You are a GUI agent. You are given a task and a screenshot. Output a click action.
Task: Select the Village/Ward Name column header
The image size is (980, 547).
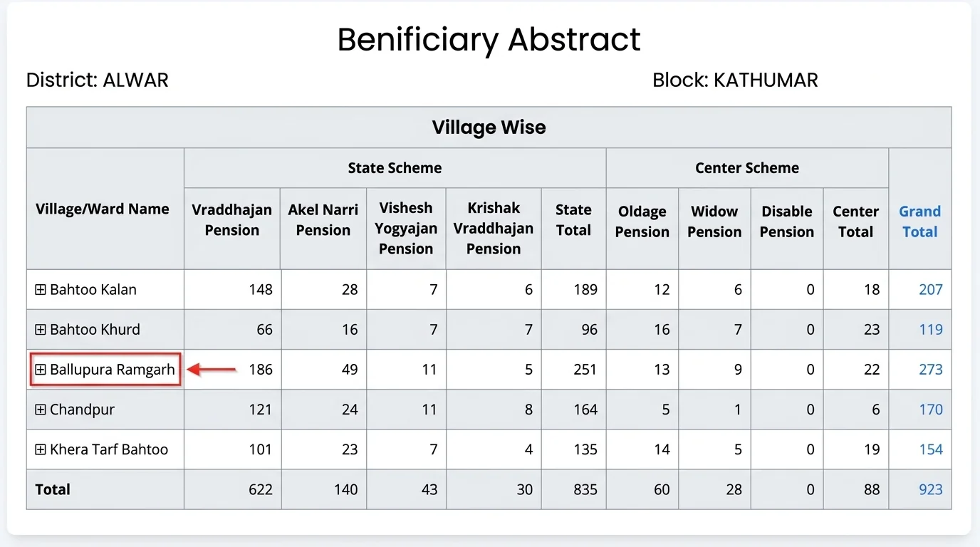tap(103, 209)
